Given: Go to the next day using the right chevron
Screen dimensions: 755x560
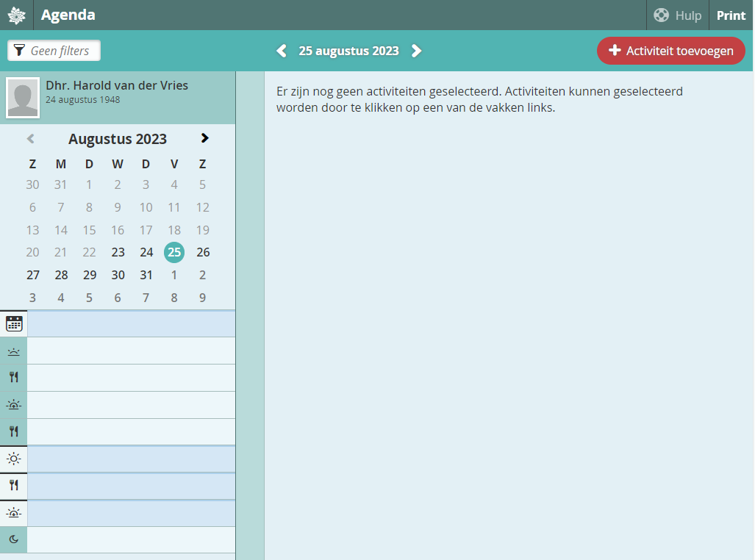Looking at the screenshot, I should (x=416, y=51).
